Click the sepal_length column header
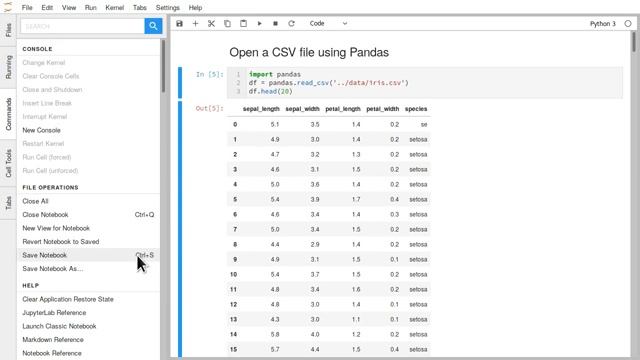The image size is (640, 360). click(x=261, y=109)
